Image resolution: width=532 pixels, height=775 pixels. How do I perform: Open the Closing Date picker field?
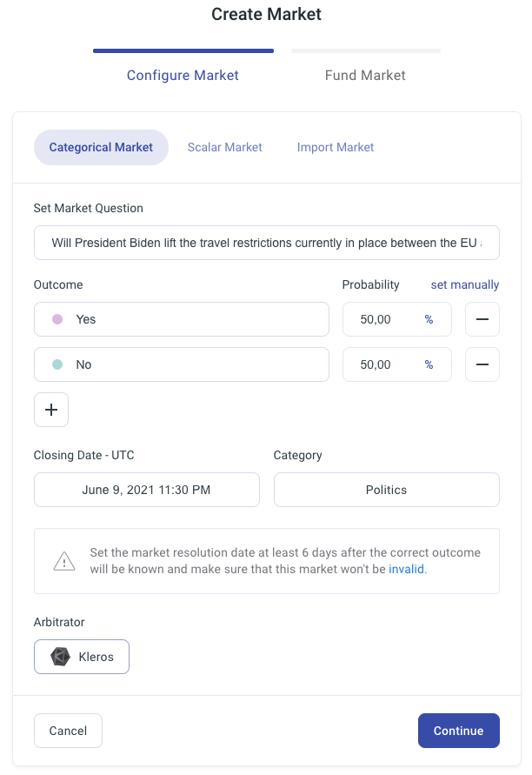tap(146, 490)
